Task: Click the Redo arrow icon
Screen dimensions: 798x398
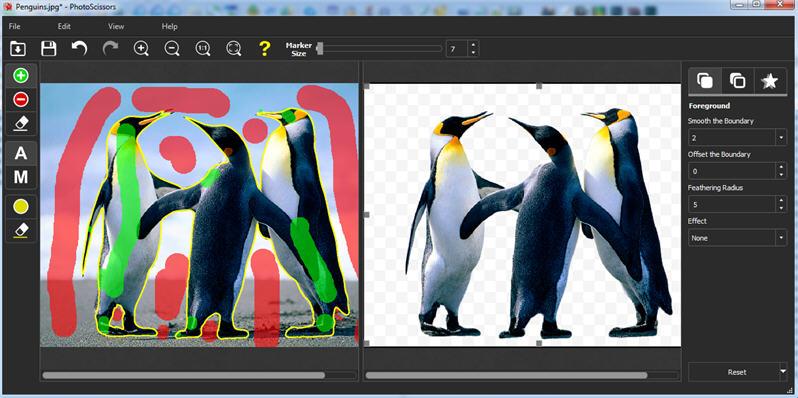Action: 110,48
